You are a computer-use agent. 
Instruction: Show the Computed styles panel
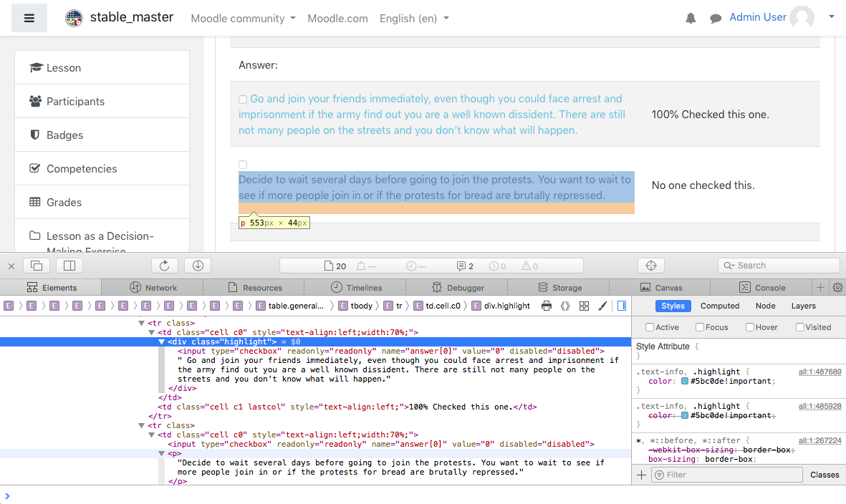pyautogui.click(x=720, y=306)
